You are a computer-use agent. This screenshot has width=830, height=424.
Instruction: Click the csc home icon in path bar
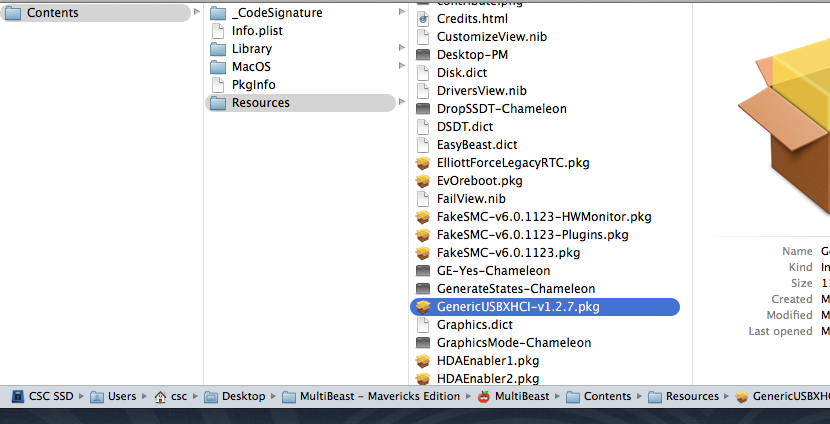click(160, 396)
